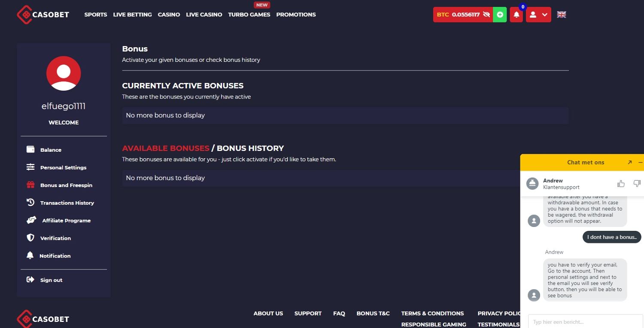
Task: Open the language selector UK flag
Action: [561, 15]
